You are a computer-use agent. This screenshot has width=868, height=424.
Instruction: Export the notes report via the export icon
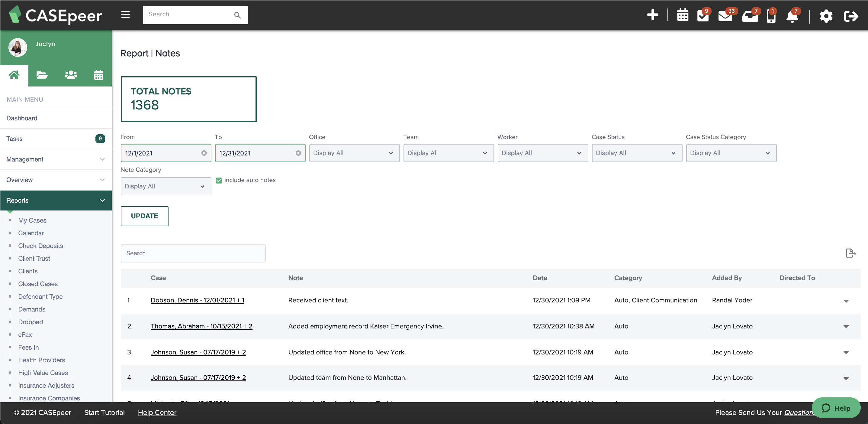[x=850, y=253]
